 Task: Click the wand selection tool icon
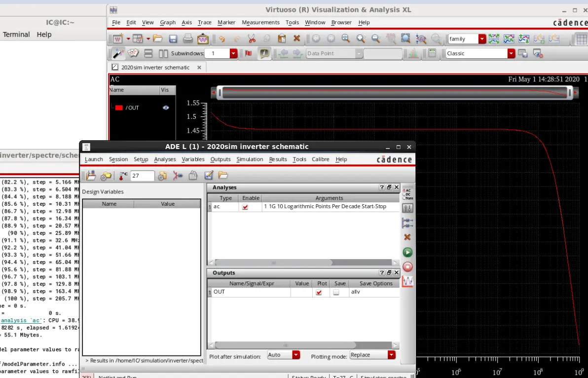point(118,53)
